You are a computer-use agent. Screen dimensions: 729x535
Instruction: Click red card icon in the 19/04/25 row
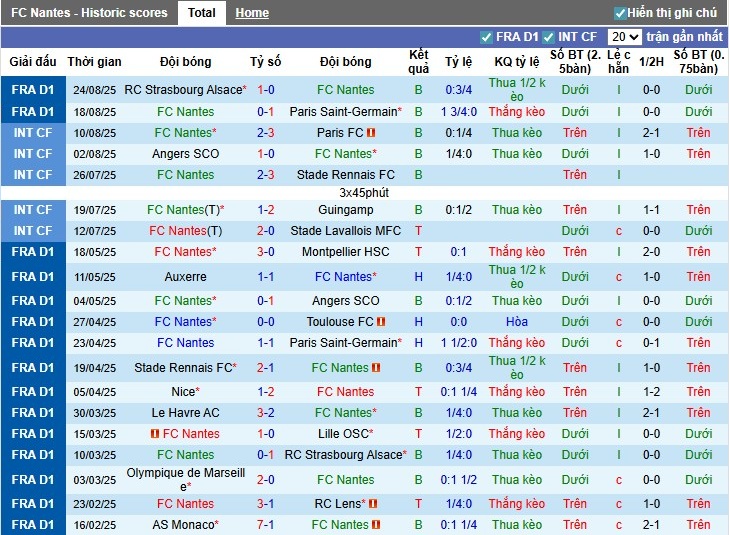coord(373,368)
